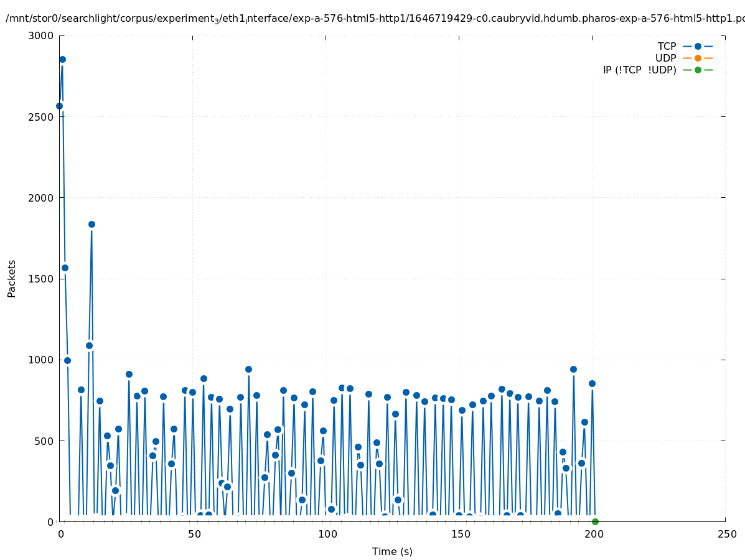This screenshot has width=745, height=560.
Task: Click the highest TCP peak data point
Action: point(62,60)
